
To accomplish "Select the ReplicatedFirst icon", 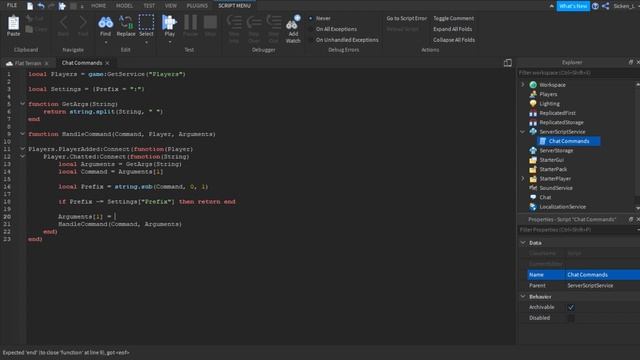I will click(533, 113).
